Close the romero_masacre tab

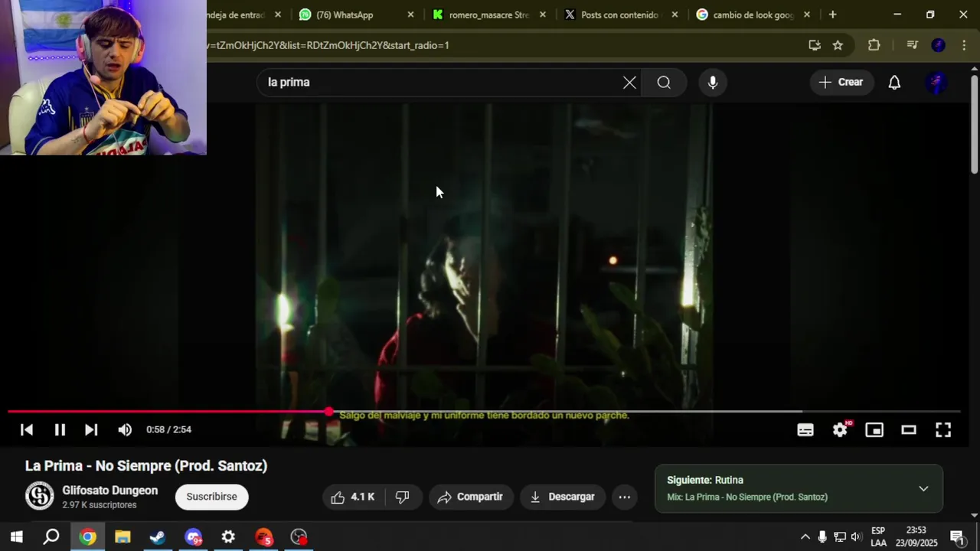pos(543,15)
